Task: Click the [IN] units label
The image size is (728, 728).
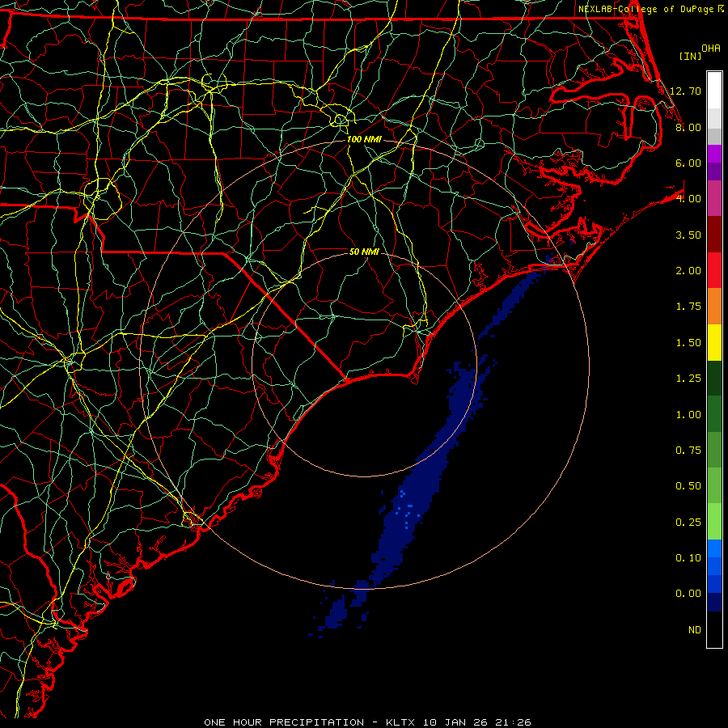Action: 691,56
